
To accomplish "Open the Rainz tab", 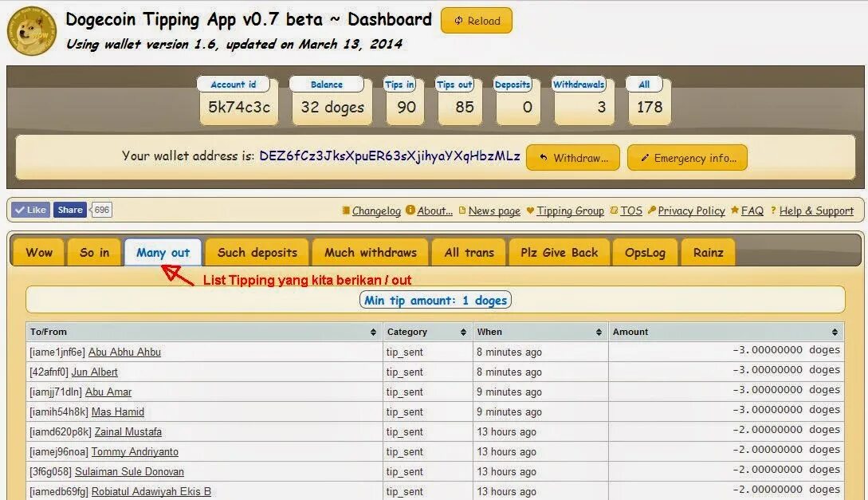I will point(708,253).
